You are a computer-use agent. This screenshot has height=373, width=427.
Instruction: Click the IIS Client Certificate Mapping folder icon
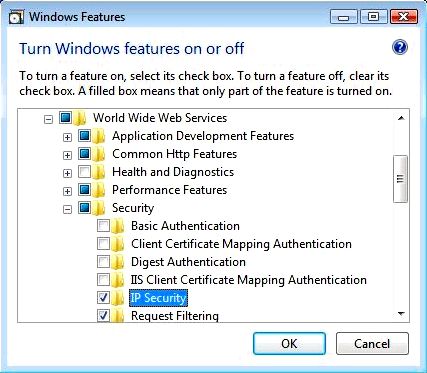118,280
